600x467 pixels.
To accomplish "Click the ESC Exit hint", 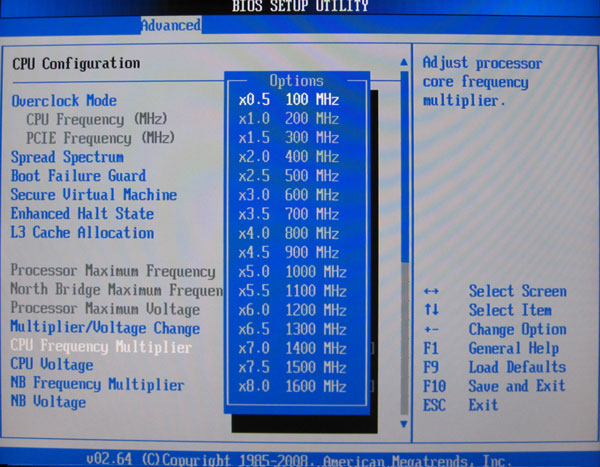I will (x=461, y=405).
